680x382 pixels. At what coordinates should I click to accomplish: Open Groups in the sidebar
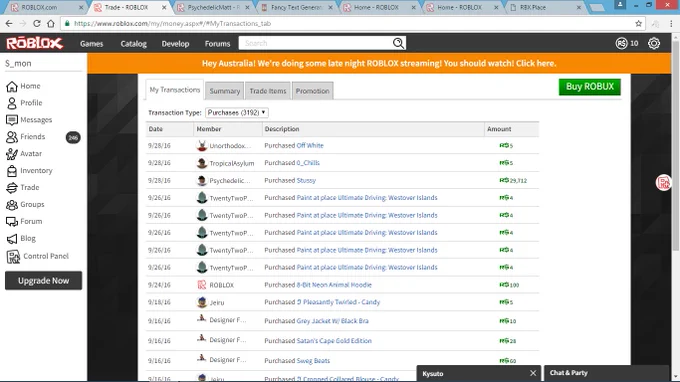(x=25, y=204)
